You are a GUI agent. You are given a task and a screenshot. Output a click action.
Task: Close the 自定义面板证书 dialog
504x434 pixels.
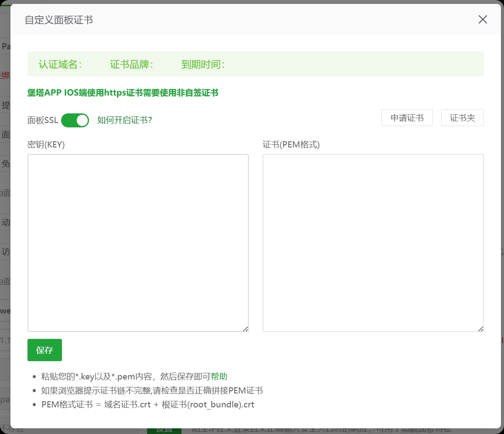pos(482,20)
